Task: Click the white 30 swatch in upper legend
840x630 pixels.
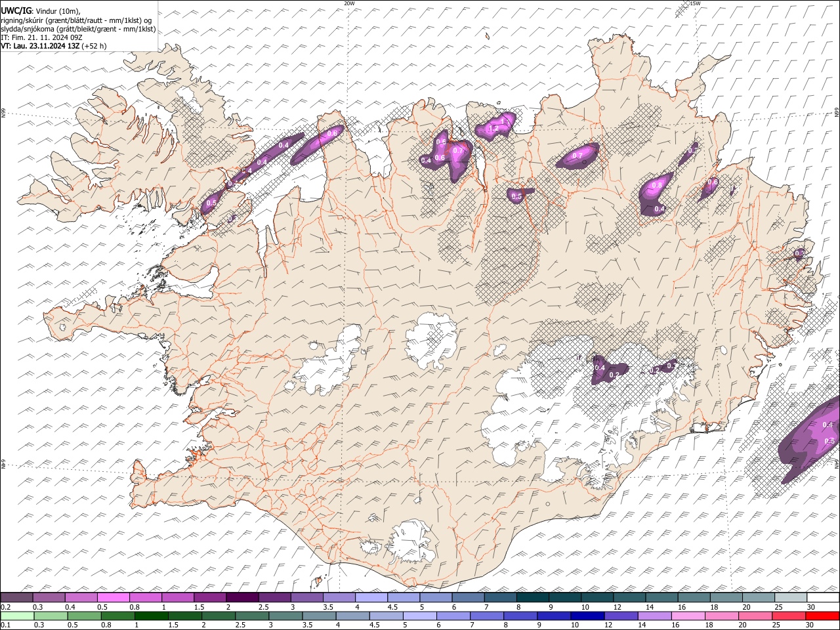Action: click(x=823, y=597)
